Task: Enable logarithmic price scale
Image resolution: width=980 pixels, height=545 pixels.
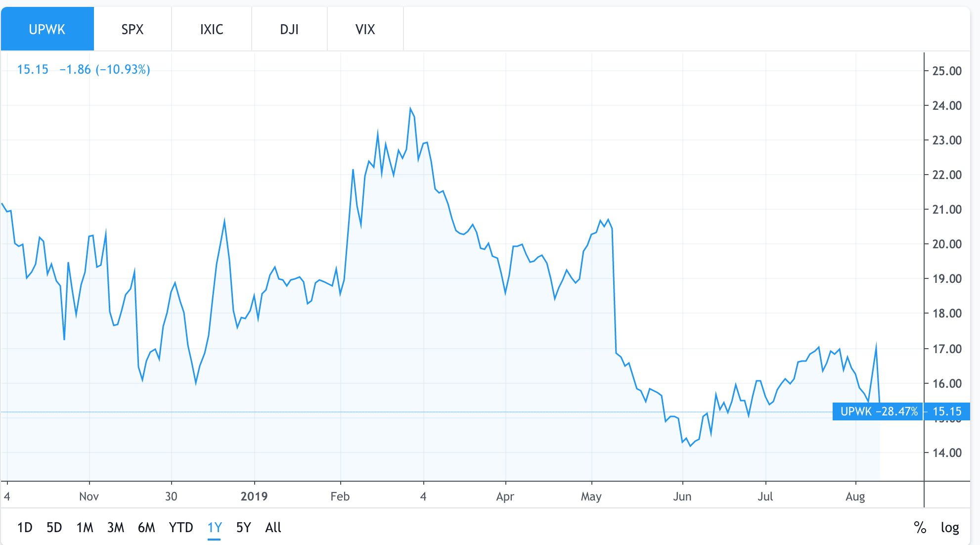Action: coord(950,527)
